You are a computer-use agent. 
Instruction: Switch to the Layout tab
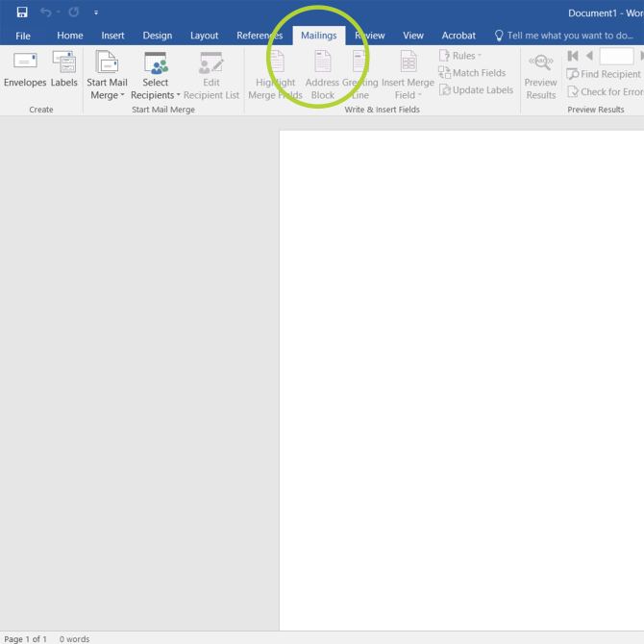point(204,36)
